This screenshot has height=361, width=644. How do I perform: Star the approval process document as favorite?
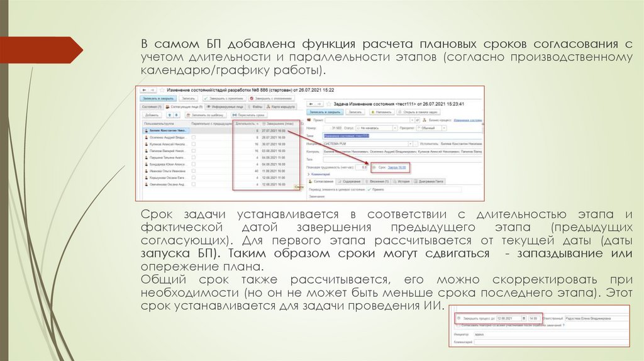[162, 90]
